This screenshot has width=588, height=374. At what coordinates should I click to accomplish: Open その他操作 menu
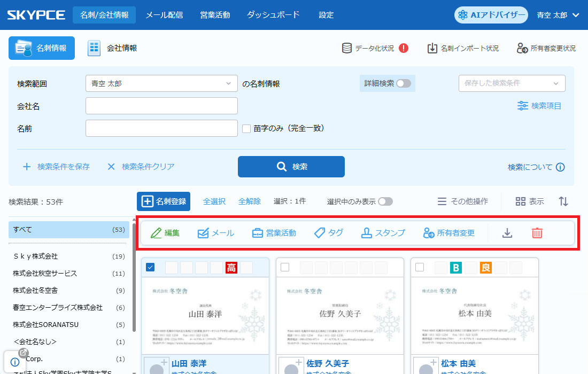coord(463,201)
